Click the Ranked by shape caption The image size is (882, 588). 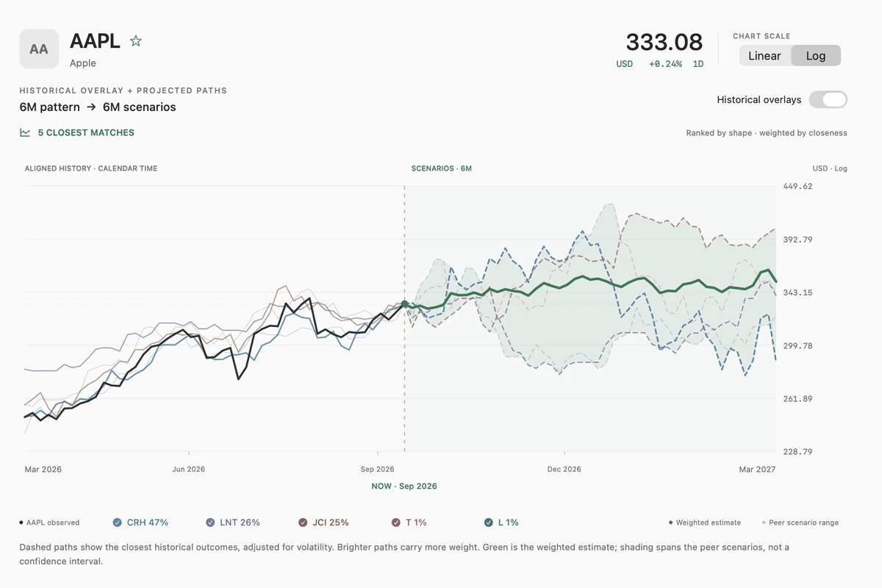[767, 133]
